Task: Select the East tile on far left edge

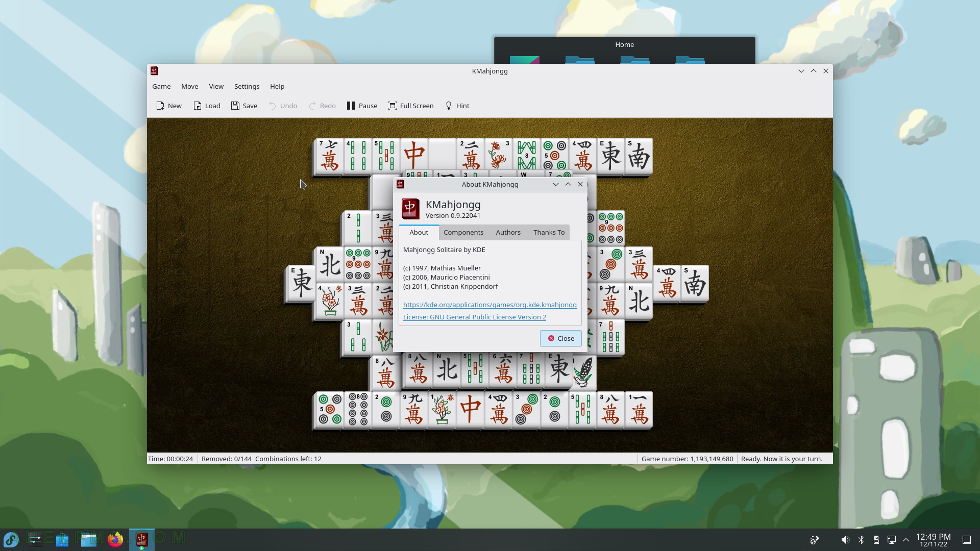Action: pyautogui.click(x=301, y=283)
